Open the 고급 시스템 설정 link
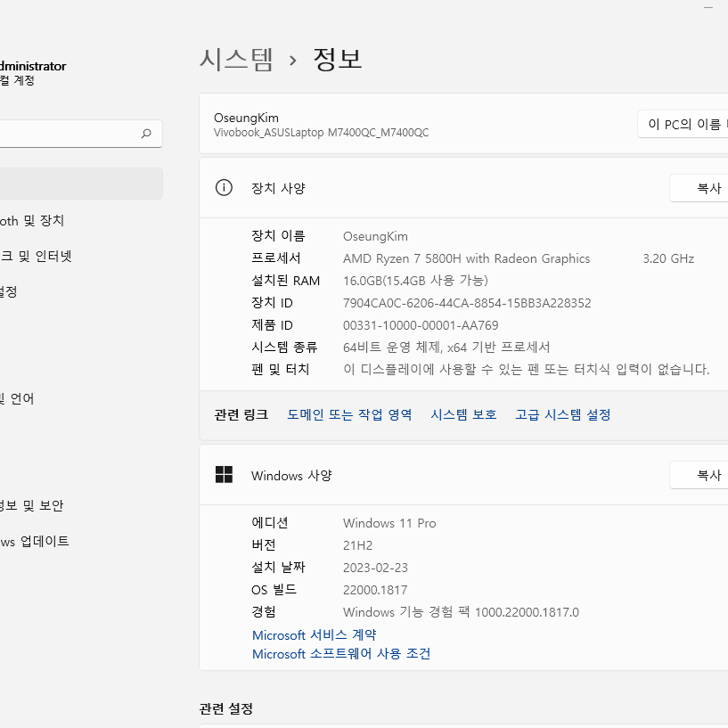The height and width of the screenshot is (728, 728). click(563, 414)
